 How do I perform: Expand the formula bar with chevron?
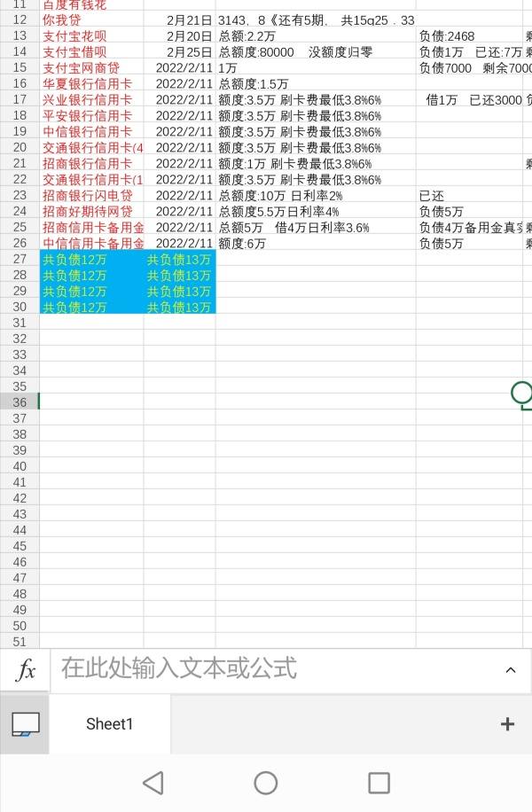pos(510,670)
